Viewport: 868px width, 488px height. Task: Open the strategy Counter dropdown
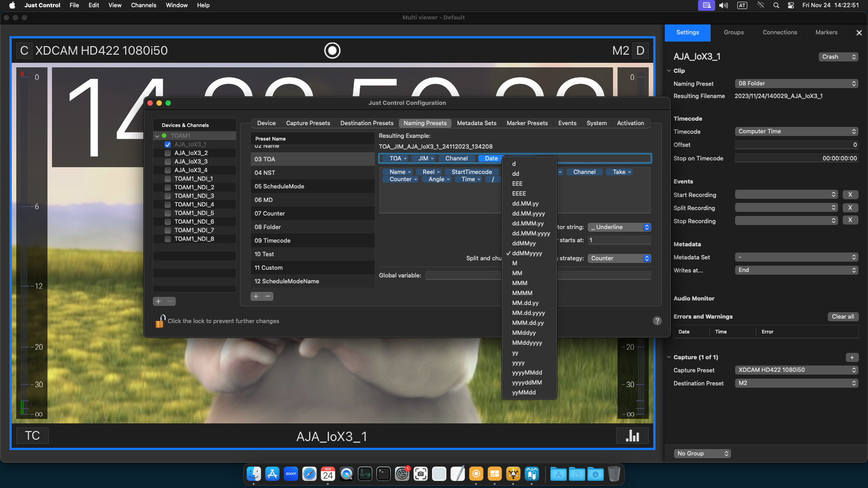[x=619, y=258]
